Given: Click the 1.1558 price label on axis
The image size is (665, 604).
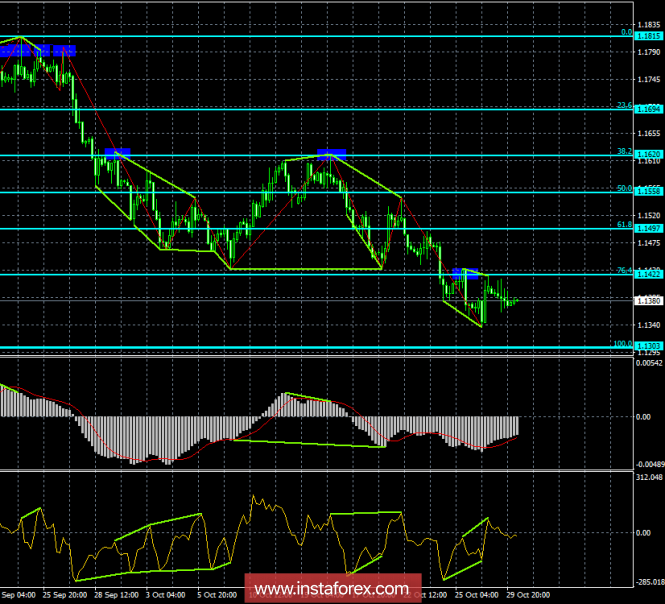Looking at the screenshot, I should point(646,191).
